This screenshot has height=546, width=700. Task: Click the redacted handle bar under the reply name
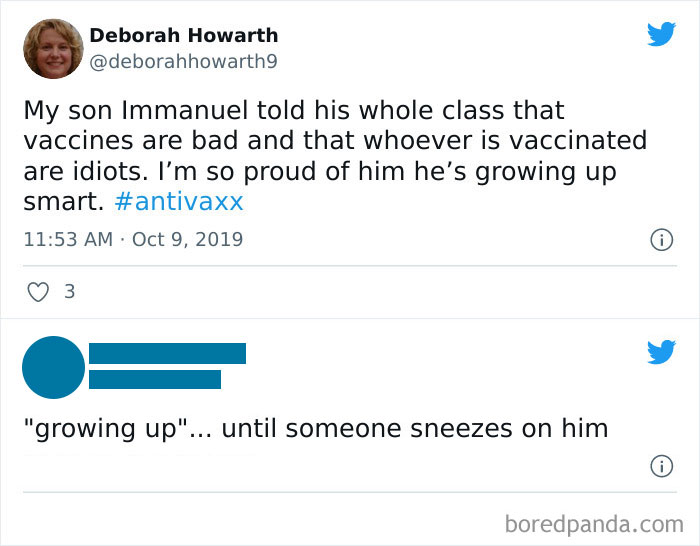[x=155, y=379]
